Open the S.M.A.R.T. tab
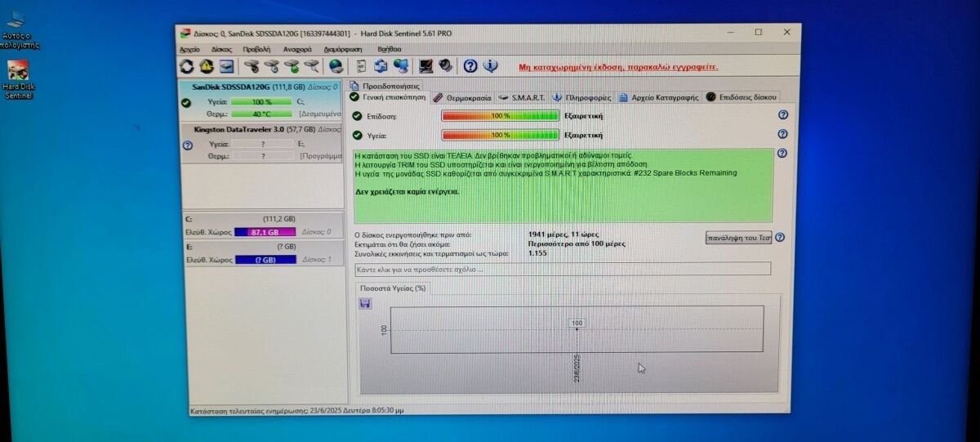980x442 pixels. pyautogui.click(x=522, y=97)
